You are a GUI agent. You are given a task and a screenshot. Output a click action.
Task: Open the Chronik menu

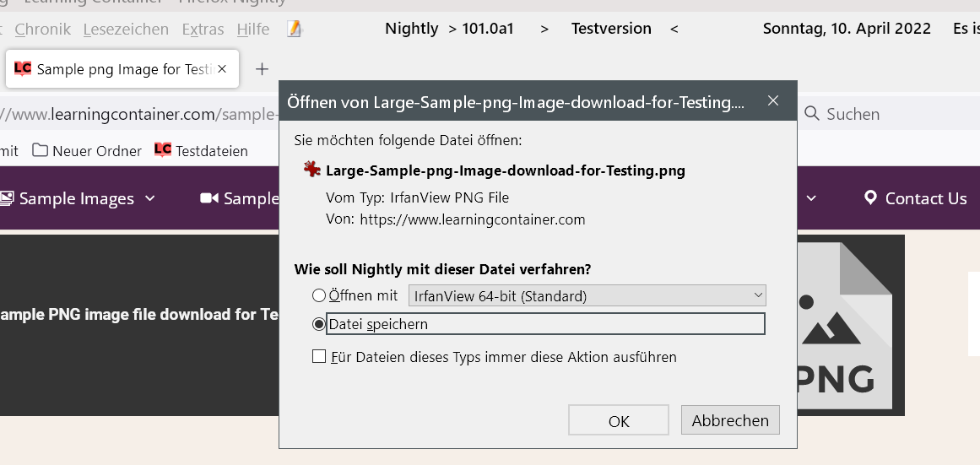pyautogui.click(x=43, y=30)
